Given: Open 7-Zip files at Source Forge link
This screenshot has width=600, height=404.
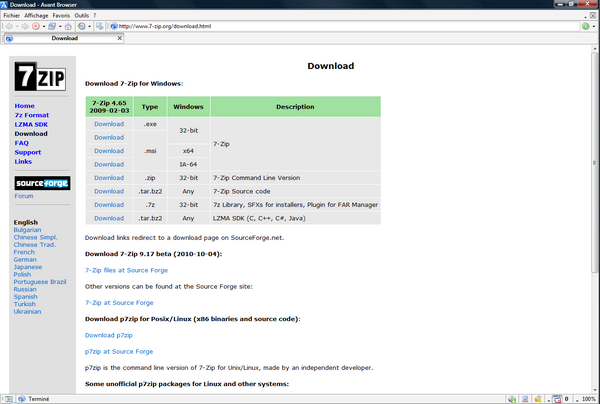Looking at the screenshot, I should [x=126, y=270].
